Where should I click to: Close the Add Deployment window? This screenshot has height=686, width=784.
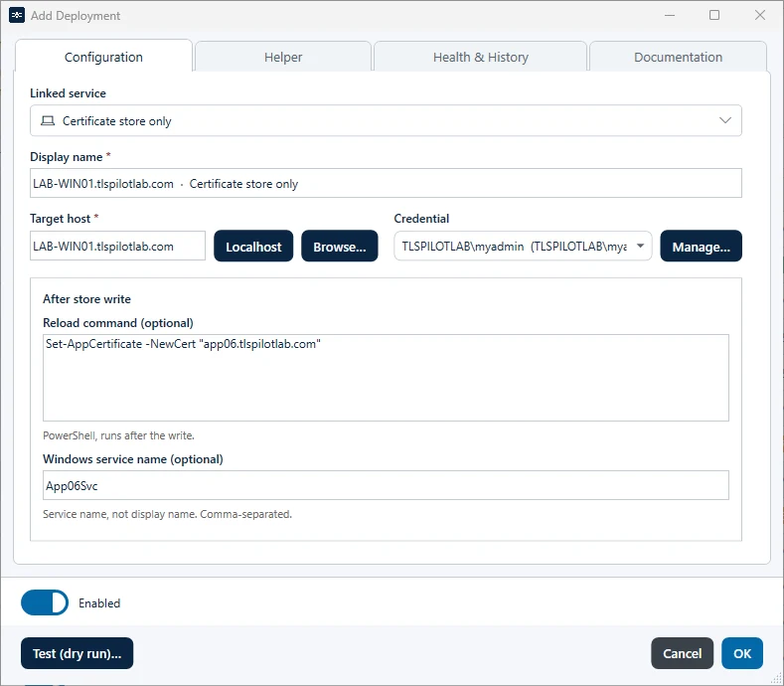coord(760,15)
